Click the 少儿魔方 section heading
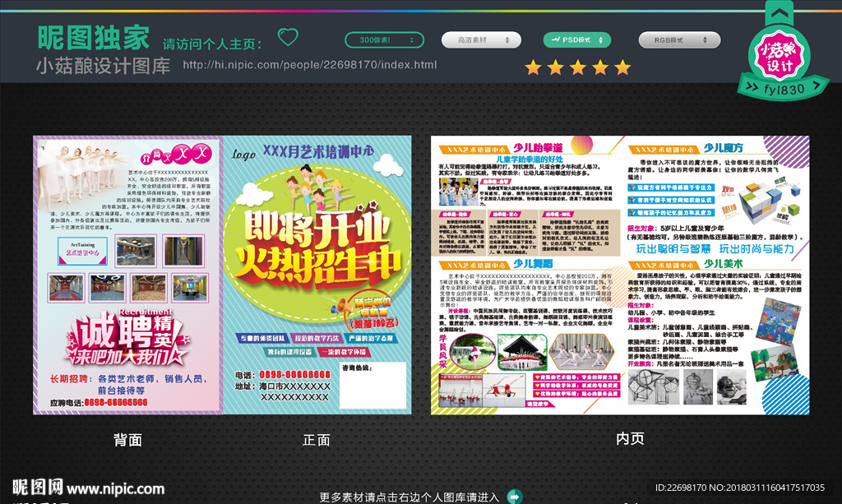The height and width of the screenshot is (504, 842). point(724,148)
